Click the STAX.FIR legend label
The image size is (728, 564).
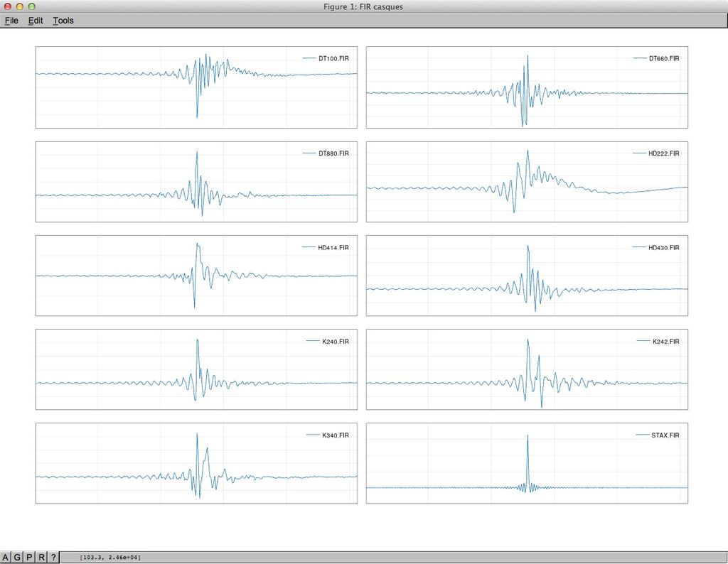pos(665,435)
